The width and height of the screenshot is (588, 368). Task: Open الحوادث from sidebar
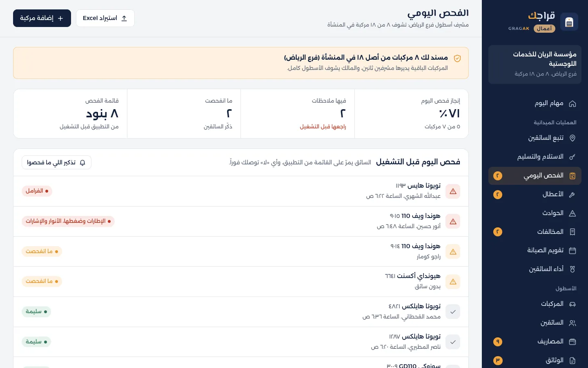(535, 213)
